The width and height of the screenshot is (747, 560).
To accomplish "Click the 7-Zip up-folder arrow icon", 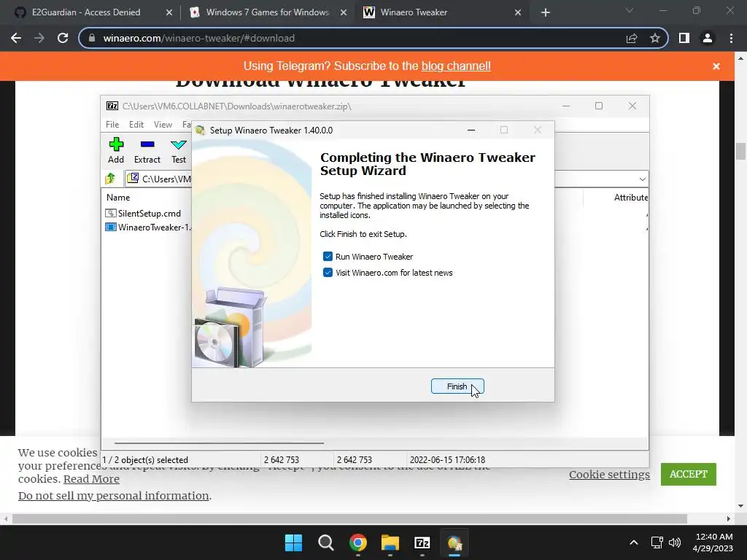I will (x=111, y=179).
